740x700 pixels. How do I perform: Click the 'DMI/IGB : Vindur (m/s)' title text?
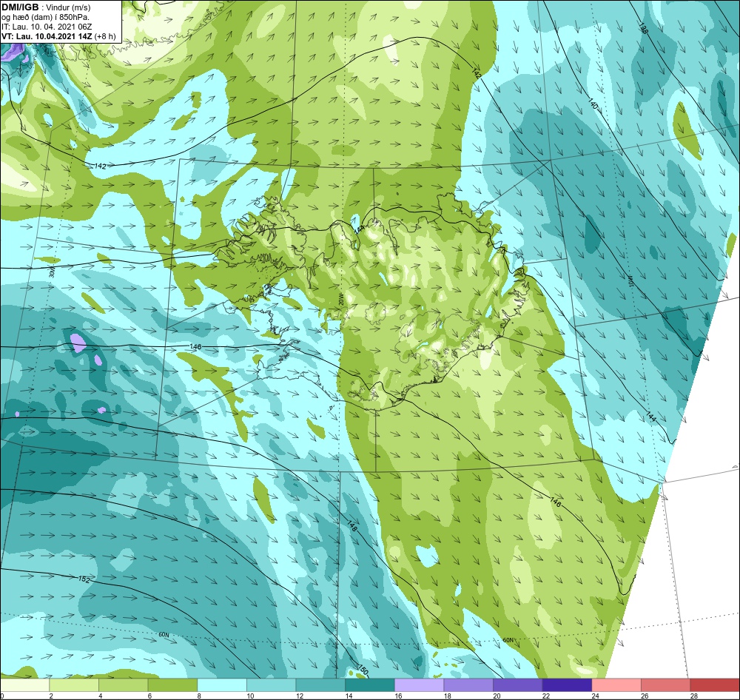pos(46,7)
